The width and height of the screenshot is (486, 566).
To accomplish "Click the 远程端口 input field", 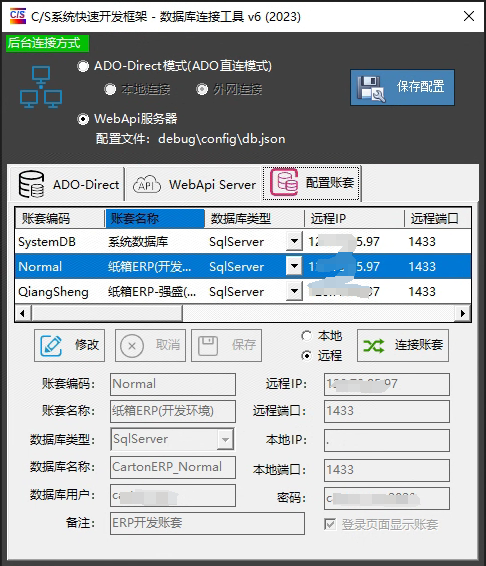I will 387,411.
